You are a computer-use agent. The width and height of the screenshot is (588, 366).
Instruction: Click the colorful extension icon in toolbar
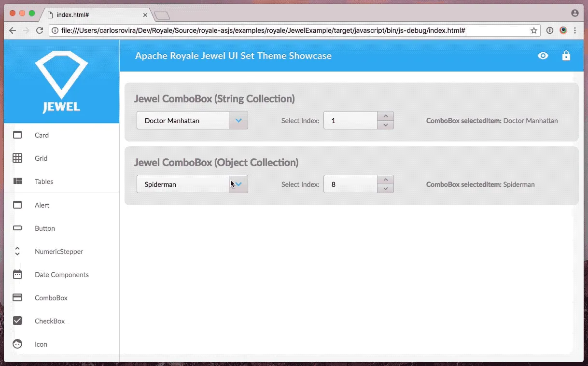(563, 30)
